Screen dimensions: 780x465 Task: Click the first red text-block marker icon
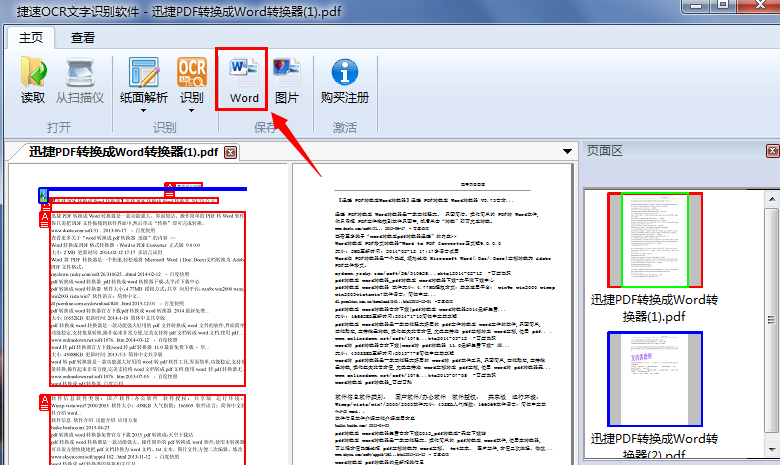pyautogui.click(x=45, y=219)
